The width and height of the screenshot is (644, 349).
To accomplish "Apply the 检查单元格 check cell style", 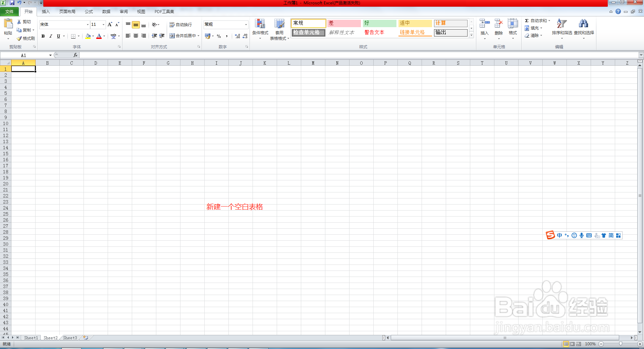I will [x=308, y=33].
